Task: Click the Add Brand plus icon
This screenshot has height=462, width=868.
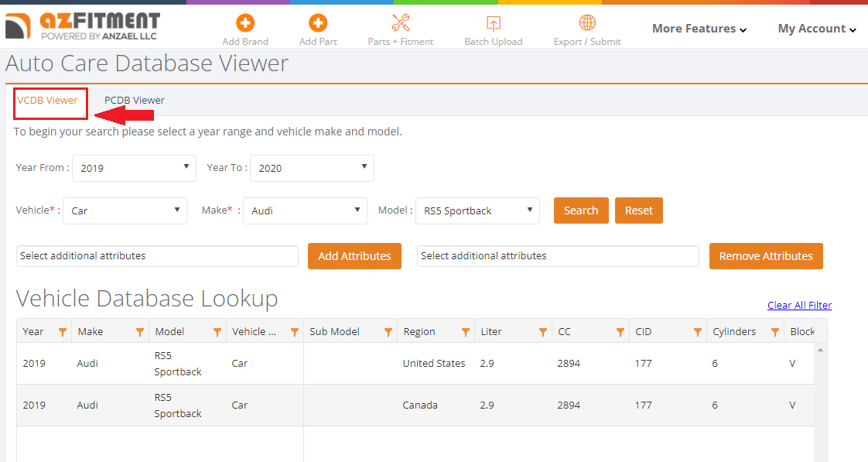Action: coord(245,23)
